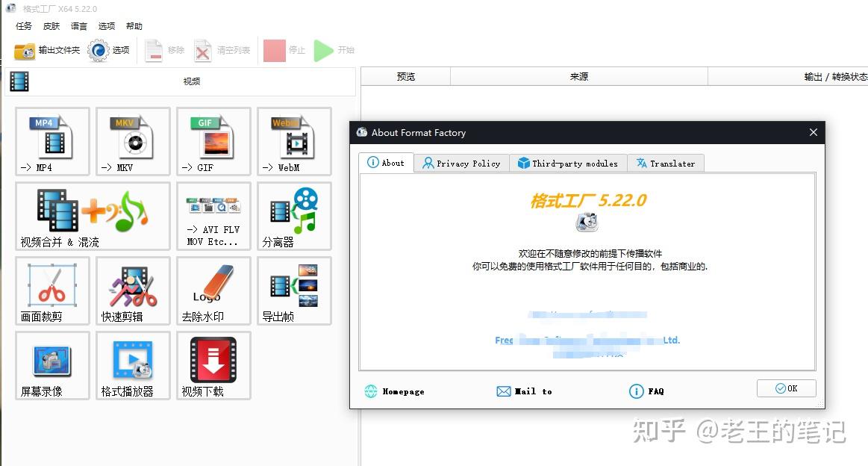Click the 停止 stop toolbar button
The height and width of the screenshot is (466, 868).
[x=284, y=51]
